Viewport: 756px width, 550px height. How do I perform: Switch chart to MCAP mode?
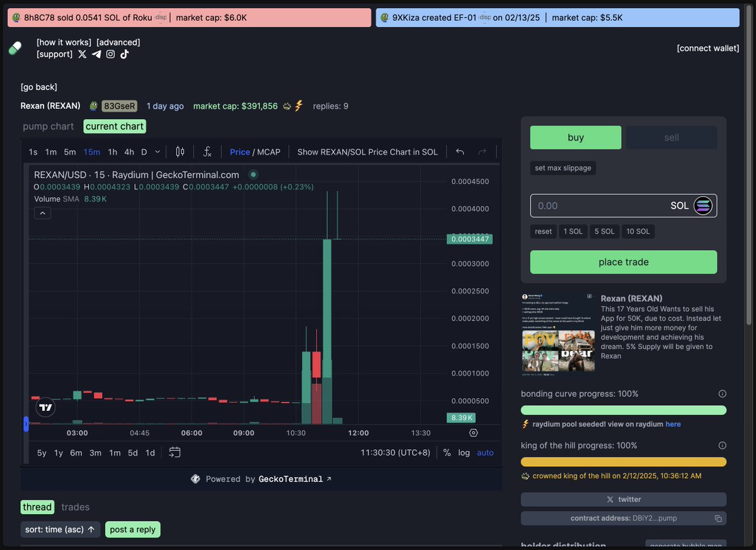click(268, 152)
